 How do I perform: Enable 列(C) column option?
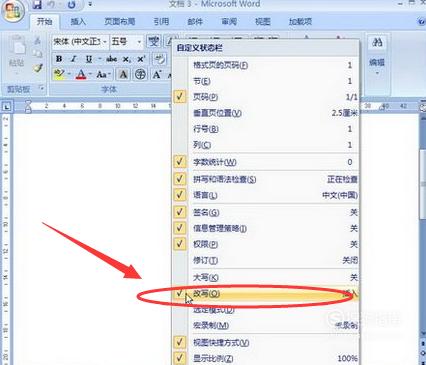click(266, 145)
